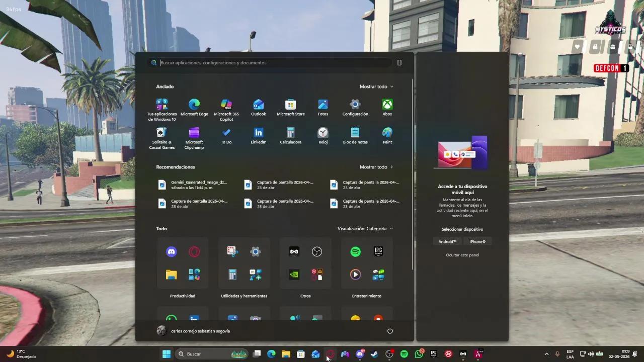Open WhatsApp from the taskbar

coord(419,354)
